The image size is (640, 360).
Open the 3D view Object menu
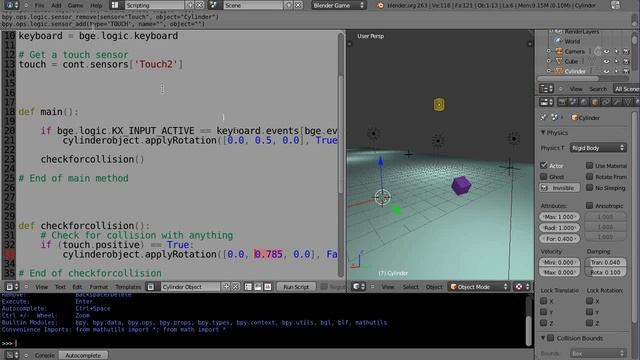(434, 287)
